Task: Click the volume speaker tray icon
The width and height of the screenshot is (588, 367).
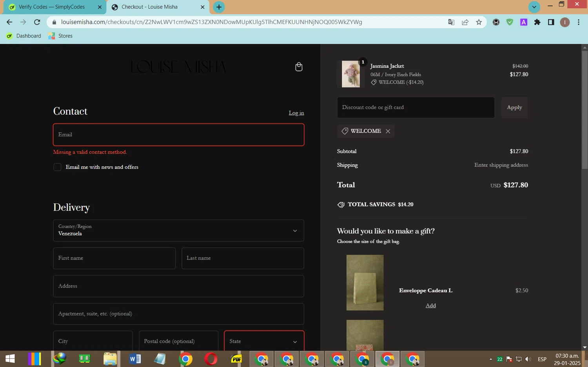Action: (528, 359)
